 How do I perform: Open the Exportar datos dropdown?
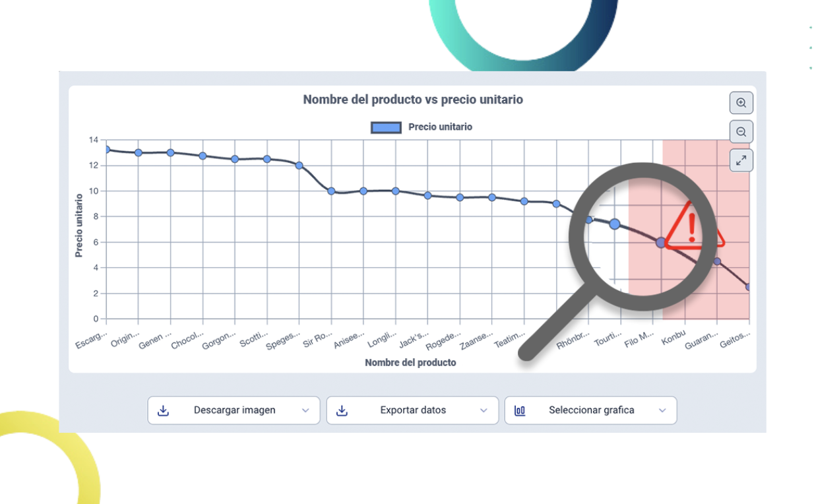412,410
